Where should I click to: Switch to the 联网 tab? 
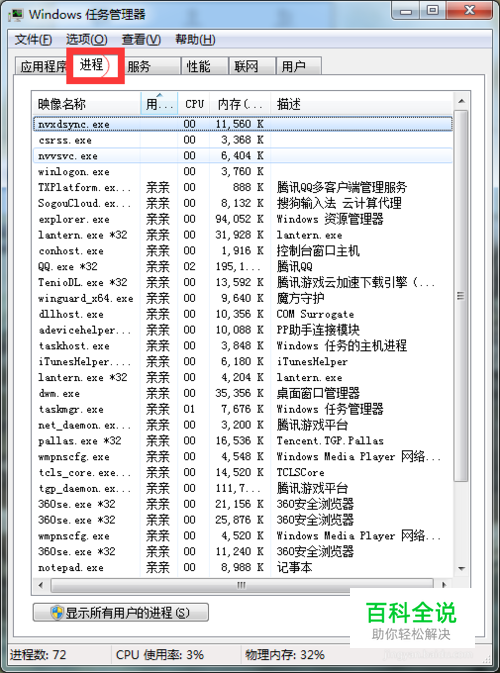coord(252,67)
